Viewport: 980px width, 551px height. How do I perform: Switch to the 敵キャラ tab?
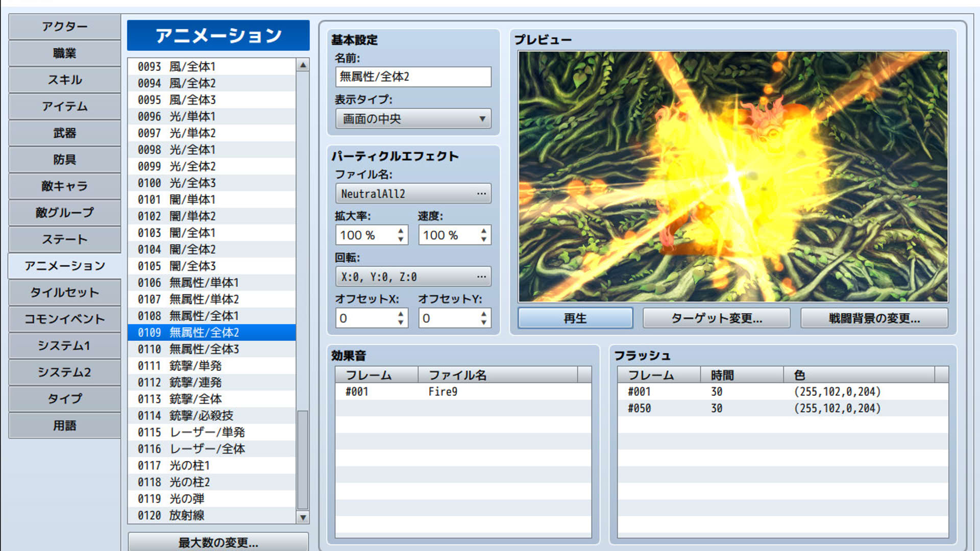pos(65,186)
